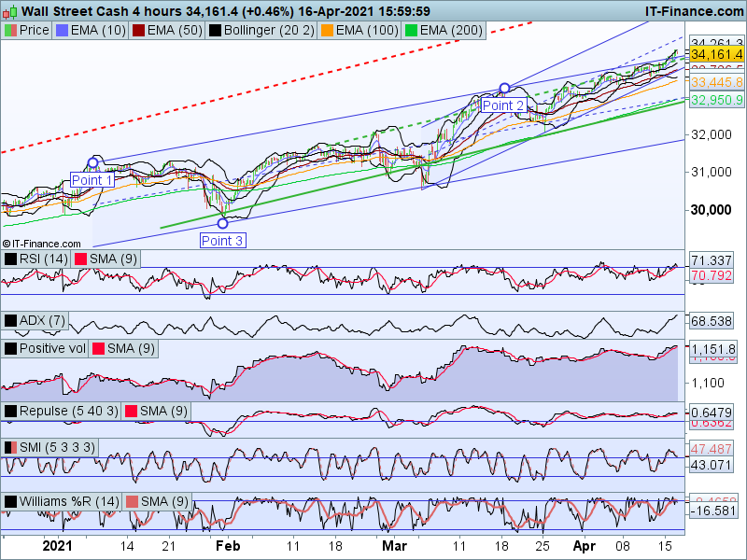Viewport: 747px width, 560px height.
Task: Select the EMA (10) legend label
Action: pyautogui.click(x=98, y=31)
